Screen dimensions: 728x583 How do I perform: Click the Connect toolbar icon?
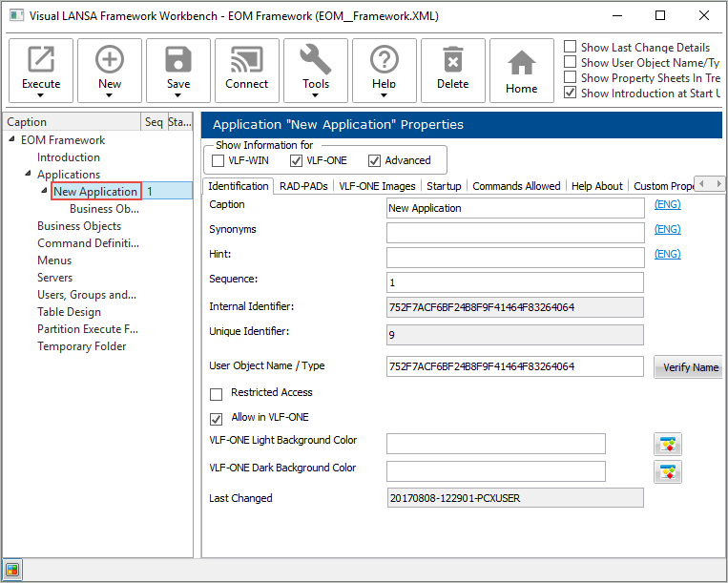[x=247, y=61]
